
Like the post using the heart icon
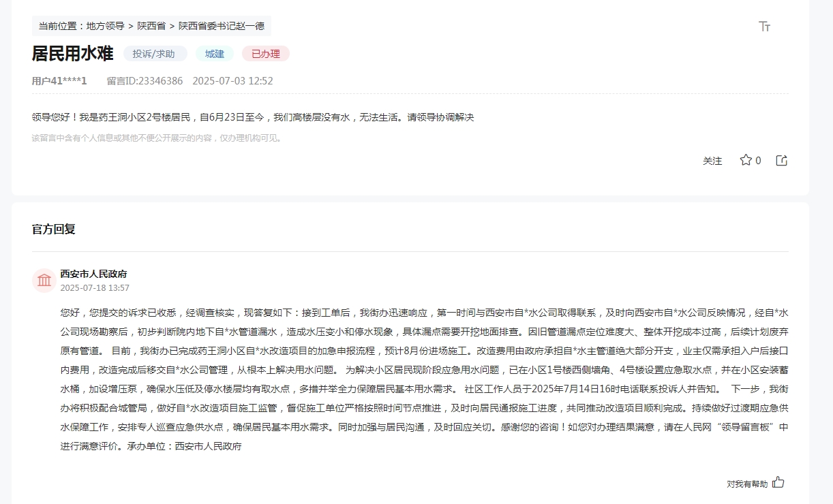tap(744, 160)
